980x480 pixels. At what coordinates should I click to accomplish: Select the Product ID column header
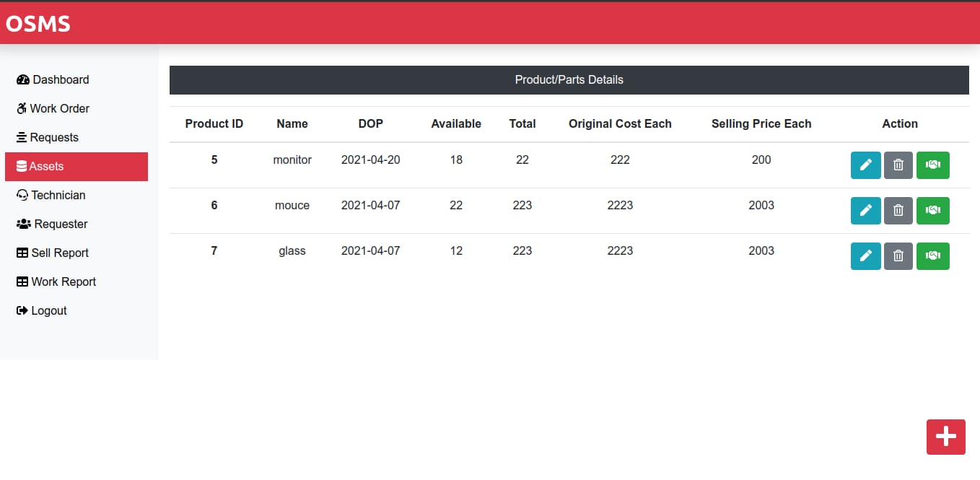214,123
